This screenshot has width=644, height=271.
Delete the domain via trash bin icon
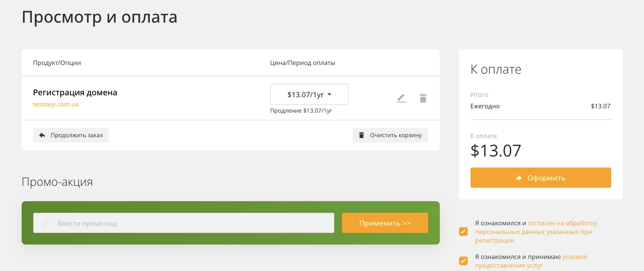[423, 98]
